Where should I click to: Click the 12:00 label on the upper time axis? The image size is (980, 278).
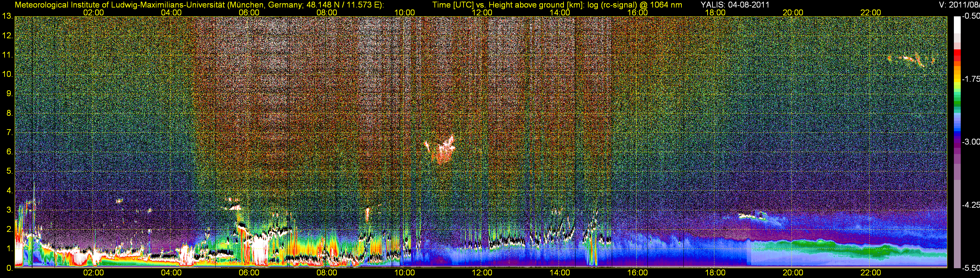coord(482,12)
